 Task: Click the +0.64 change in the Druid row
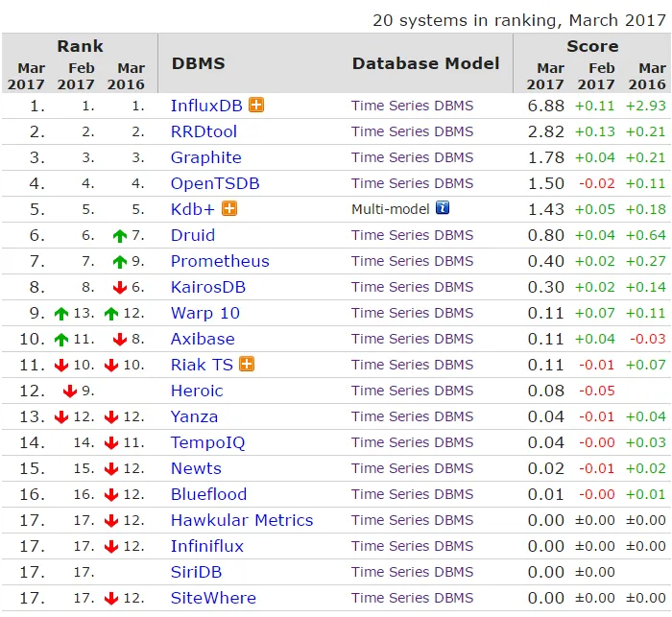pos(645,235)
